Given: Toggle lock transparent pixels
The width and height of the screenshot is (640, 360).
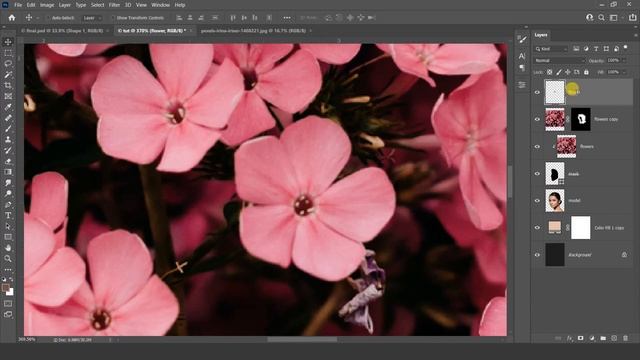Looking at the screenshot, I should (x=549, y=72).
